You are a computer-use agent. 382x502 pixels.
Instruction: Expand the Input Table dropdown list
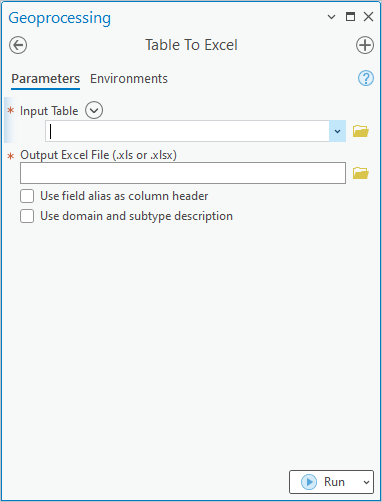pos(337,131)
